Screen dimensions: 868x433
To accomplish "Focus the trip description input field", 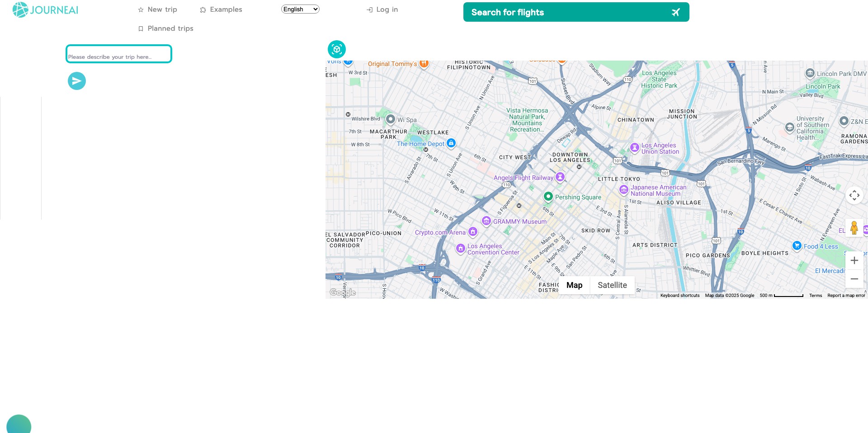I will tap(119, 54).
